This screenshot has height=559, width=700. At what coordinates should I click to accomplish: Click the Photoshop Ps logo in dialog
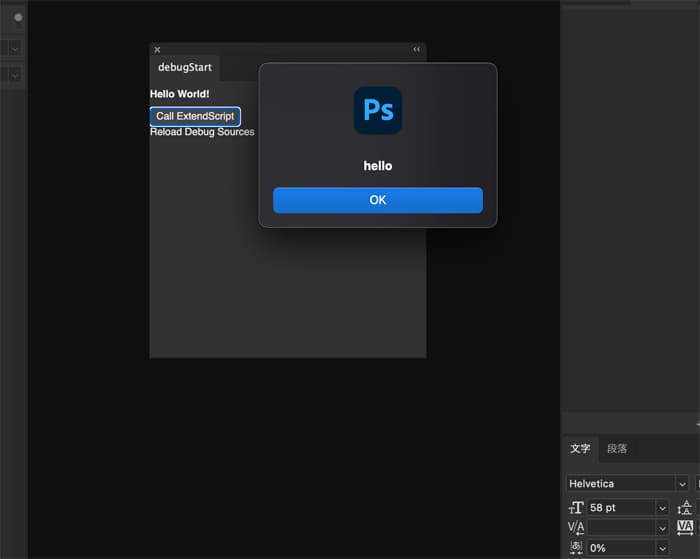coord(377,110)
